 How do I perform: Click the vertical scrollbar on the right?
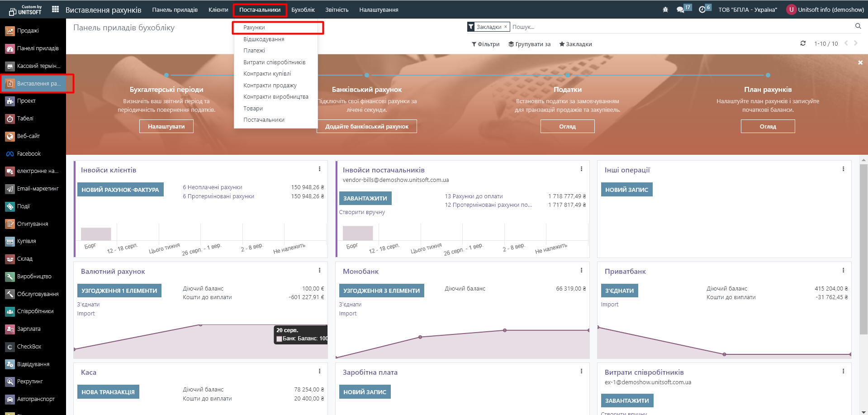tap(863, 249)
